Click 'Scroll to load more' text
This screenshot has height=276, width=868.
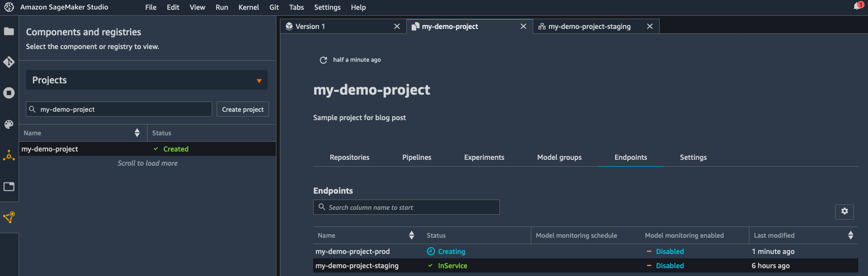click(148, 163)
